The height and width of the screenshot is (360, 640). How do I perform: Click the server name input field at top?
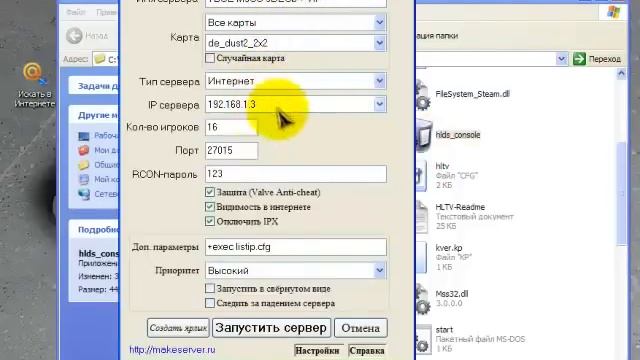296,3
